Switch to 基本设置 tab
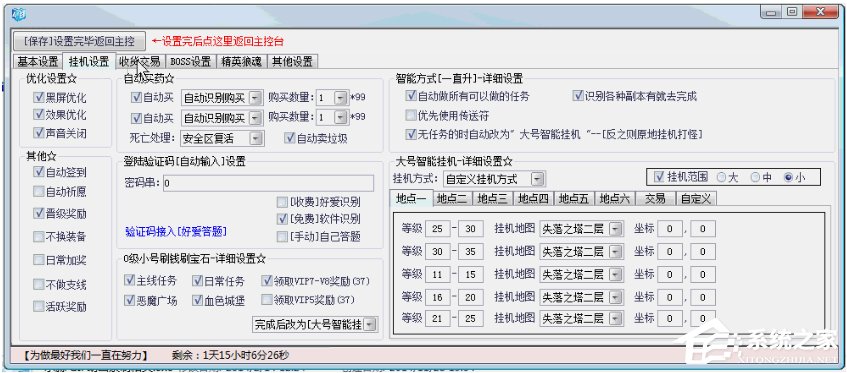The height and width of the screenshot is (373, 847). [x=37, y=61]
